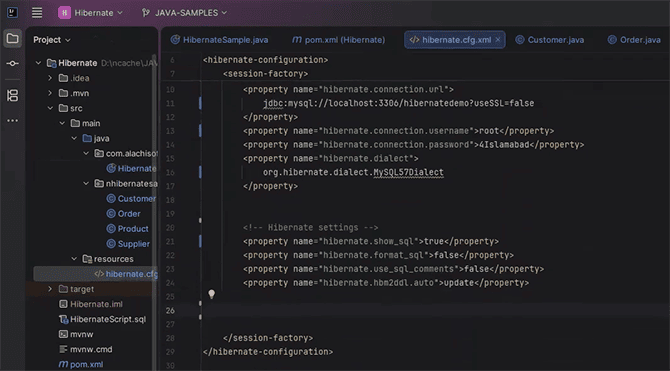Click the Maven icon on pom.xml tab

coord(297,40)
